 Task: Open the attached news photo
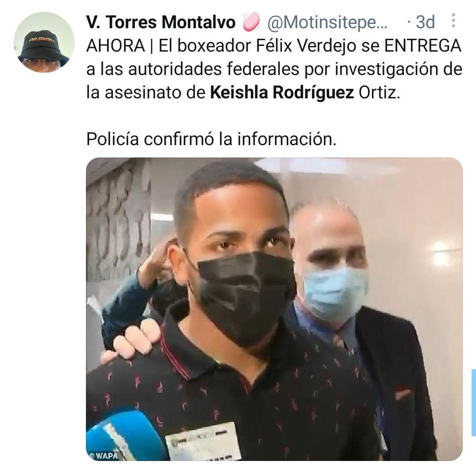[x=274, y=309]
